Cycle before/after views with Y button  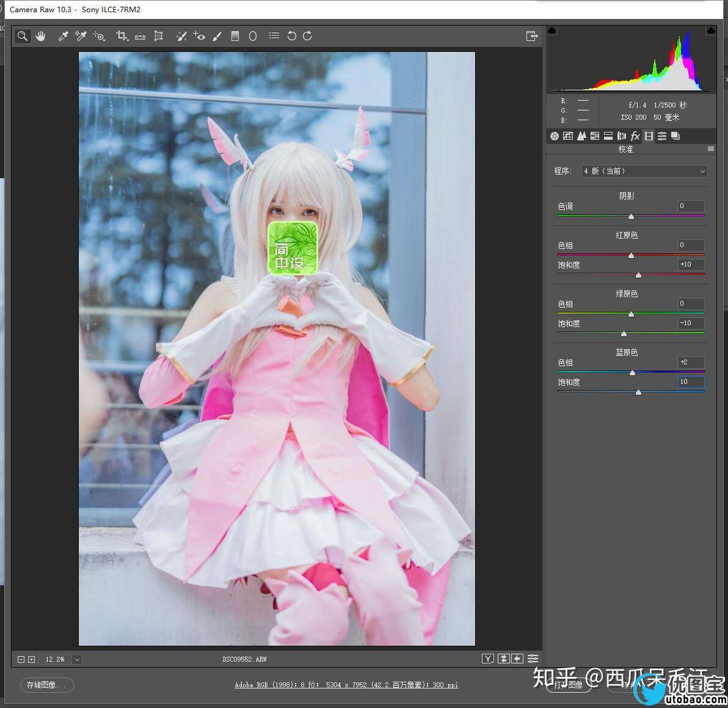click(488, 659)
